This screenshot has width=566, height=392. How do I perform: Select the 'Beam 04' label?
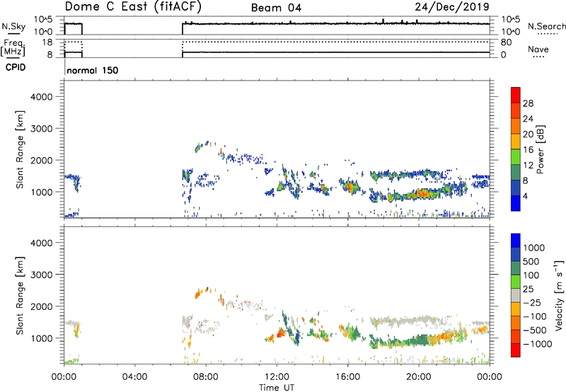click(x=276, y=8)
